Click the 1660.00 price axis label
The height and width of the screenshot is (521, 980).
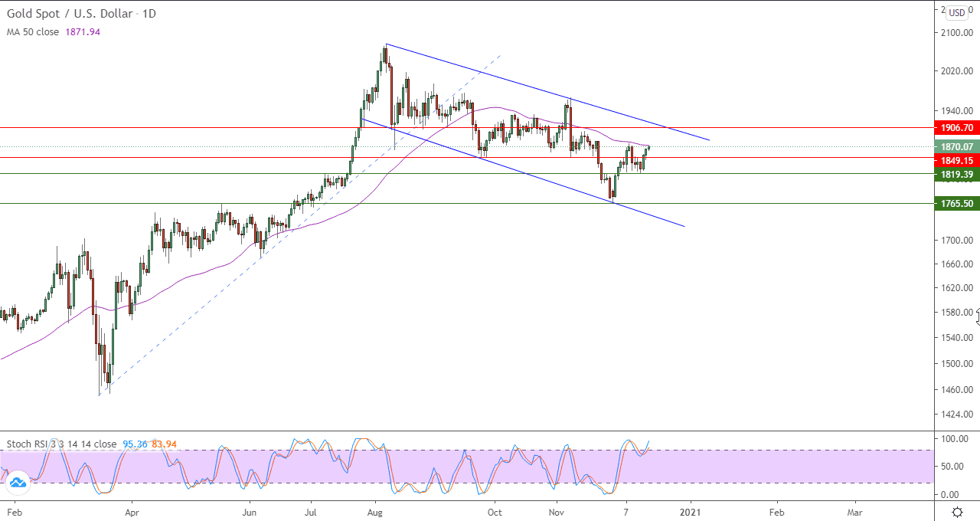(957, 264)
